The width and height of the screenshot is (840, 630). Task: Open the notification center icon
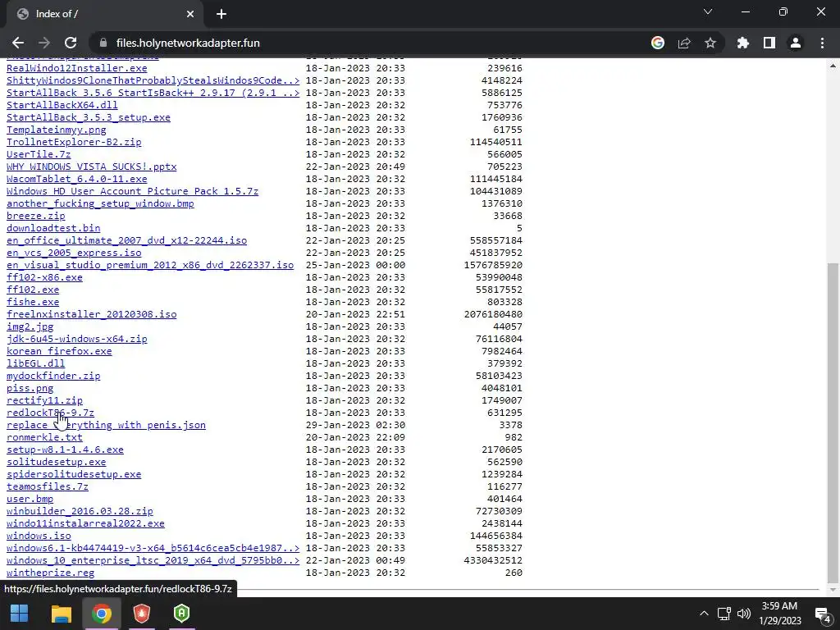tap(822, 614)
